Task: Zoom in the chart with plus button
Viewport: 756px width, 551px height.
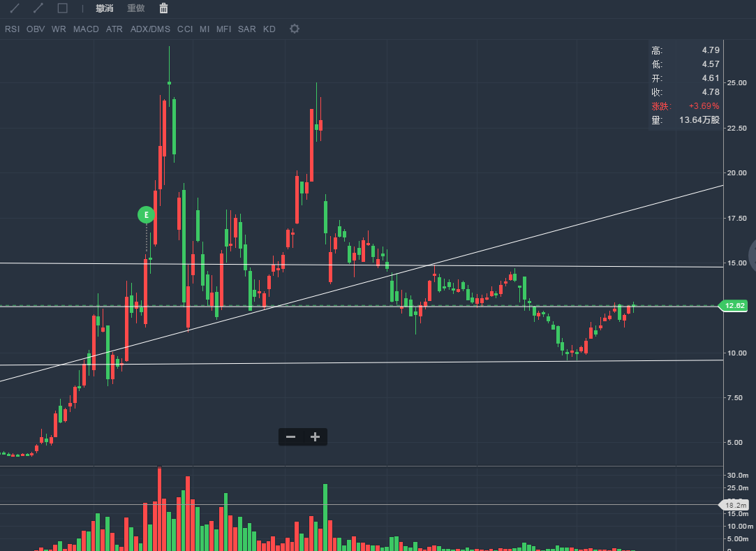Action: coord(315,436)
